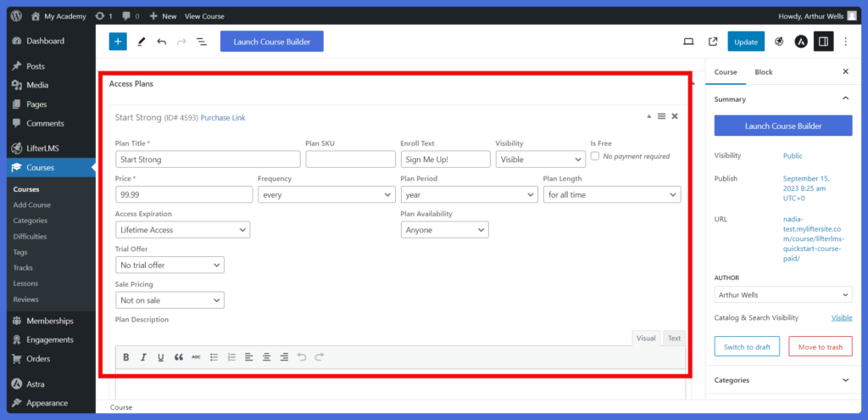Change the Plan Period dropdown

469,194
